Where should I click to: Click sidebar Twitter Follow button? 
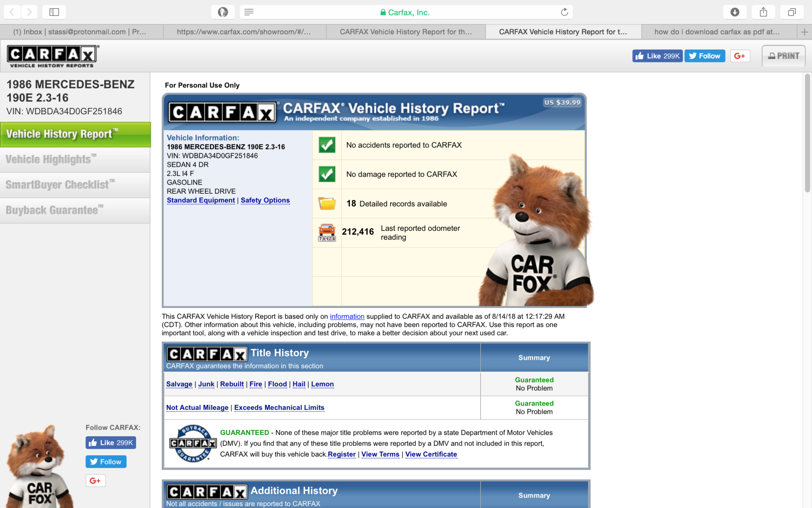point(106,462)
